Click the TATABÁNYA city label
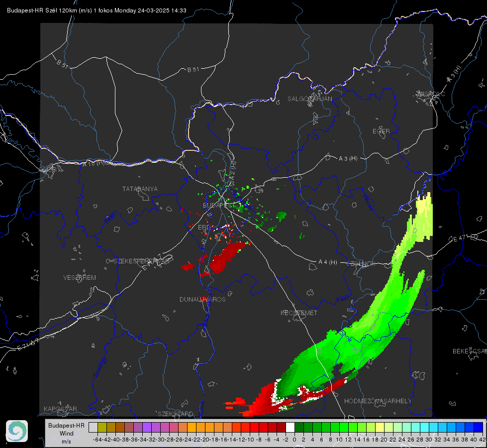The height and width of the screenshot is (448, 487). tap(140, 189)
